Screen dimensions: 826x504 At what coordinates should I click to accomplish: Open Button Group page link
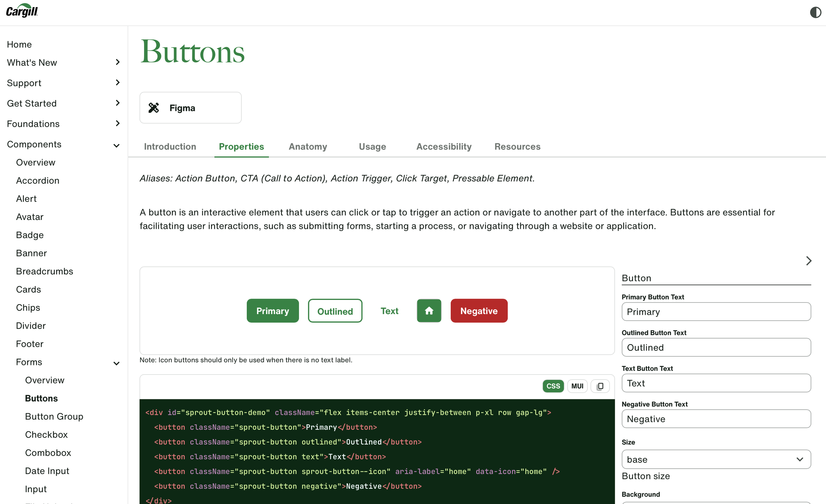tap(54, 416)
